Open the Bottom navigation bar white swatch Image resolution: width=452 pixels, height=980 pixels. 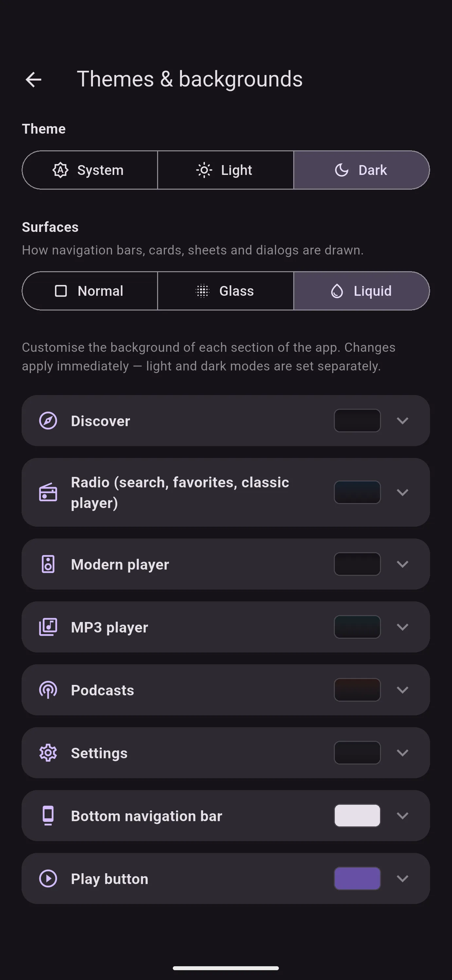pos(357,816)
